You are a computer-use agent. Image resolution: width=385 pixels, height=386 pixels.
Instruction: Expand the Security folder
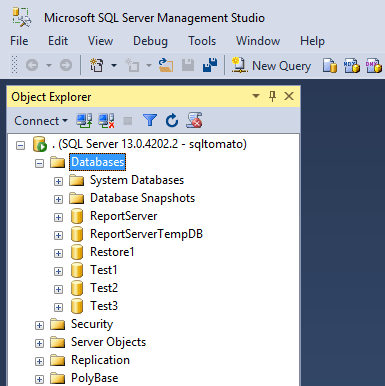pos(39,326)
